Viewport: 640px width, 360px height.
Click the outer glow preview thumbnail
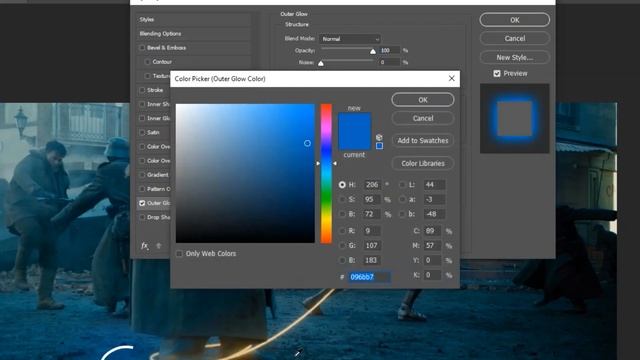pos(515,119)
